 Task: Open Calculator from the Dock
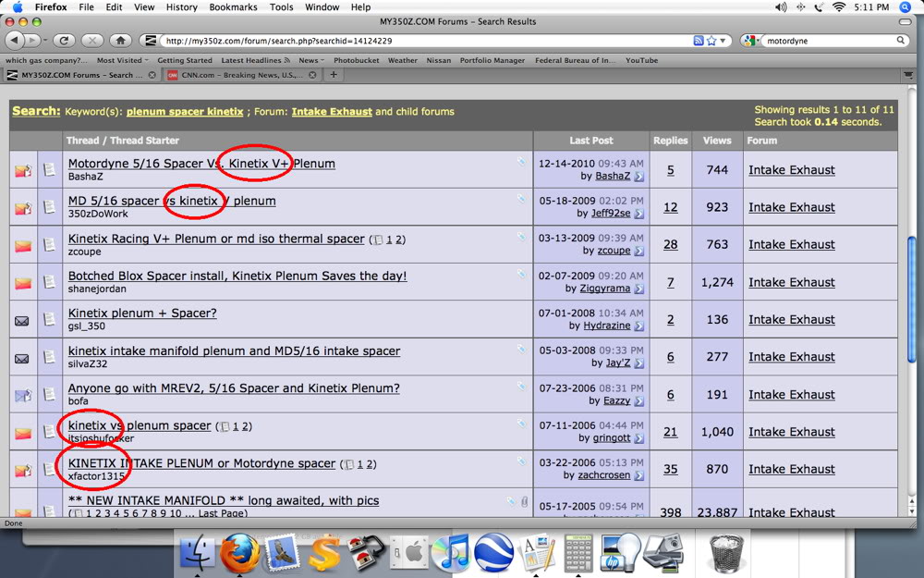[578, 553]
